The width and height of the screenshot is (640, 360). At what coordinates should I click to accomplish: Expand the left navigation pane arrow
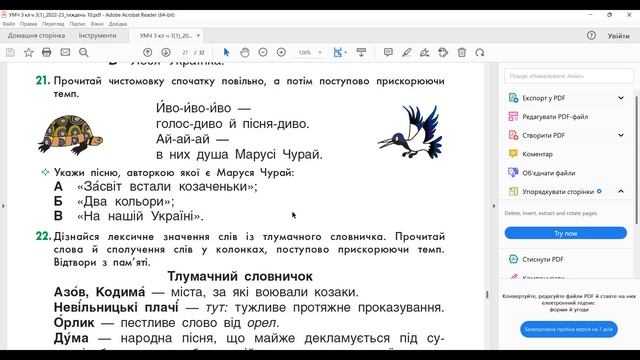point(3,206)
